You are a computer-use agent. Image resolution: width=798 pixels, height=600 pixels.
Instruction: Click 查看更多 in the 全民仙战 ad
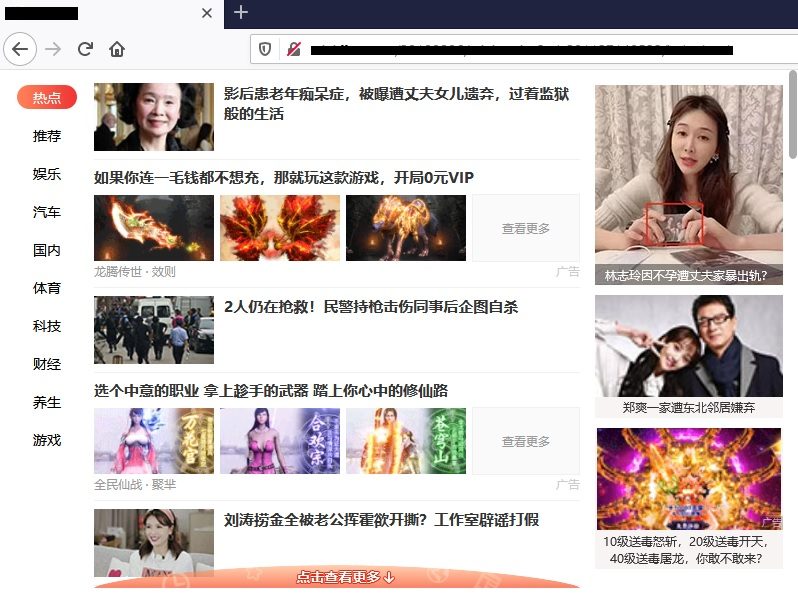click(525, 441)
